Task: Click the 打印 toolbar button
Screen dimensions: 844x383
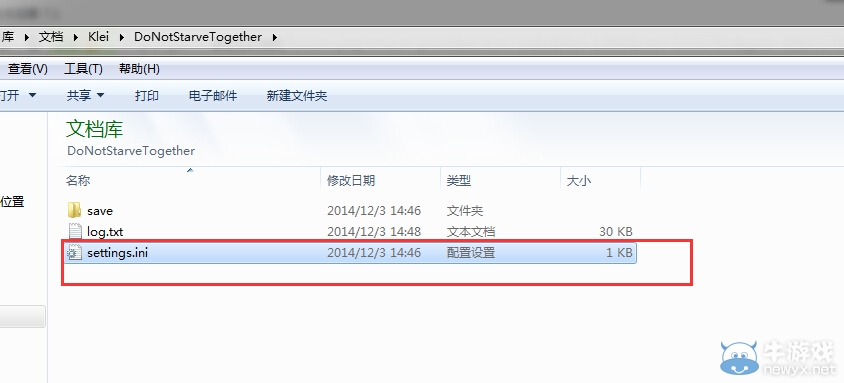Action: (x=147, y=96)
